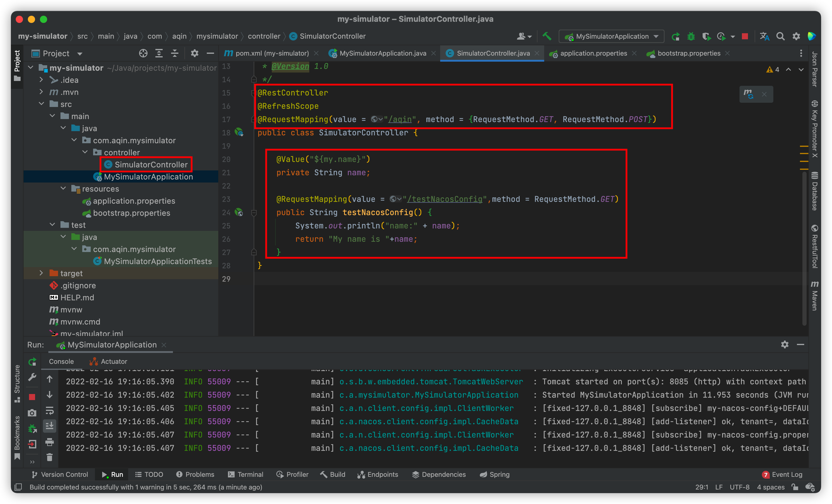This screenshot has height=504, width=832.
Task: Collapse the controller package
Action: click(x=85, y=152)
